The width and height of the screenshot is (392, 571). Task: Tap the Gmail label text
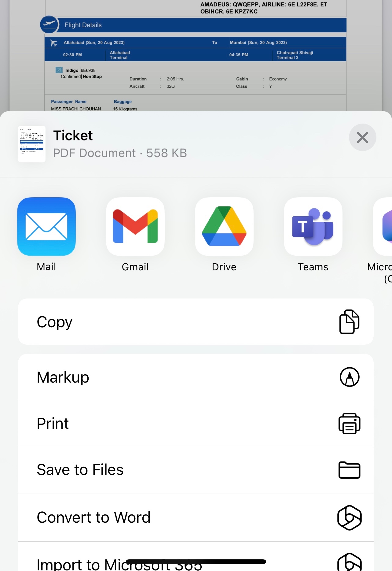pos(135,267)
